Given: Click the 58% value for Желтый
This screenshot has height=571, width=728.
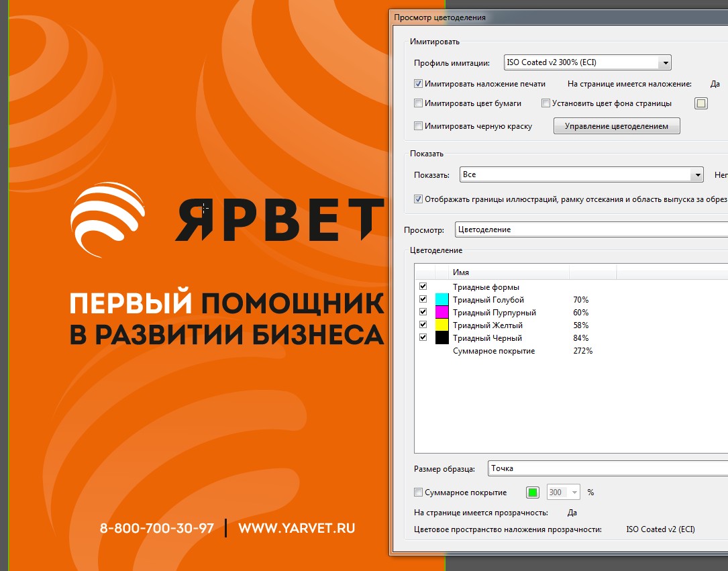Looking at the screenshot, I should [x=581, y=325].
